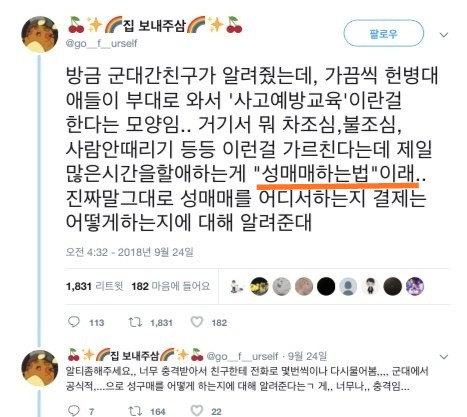
Task: Reply to main tweet via comment icon
Action: pos(74,322)
